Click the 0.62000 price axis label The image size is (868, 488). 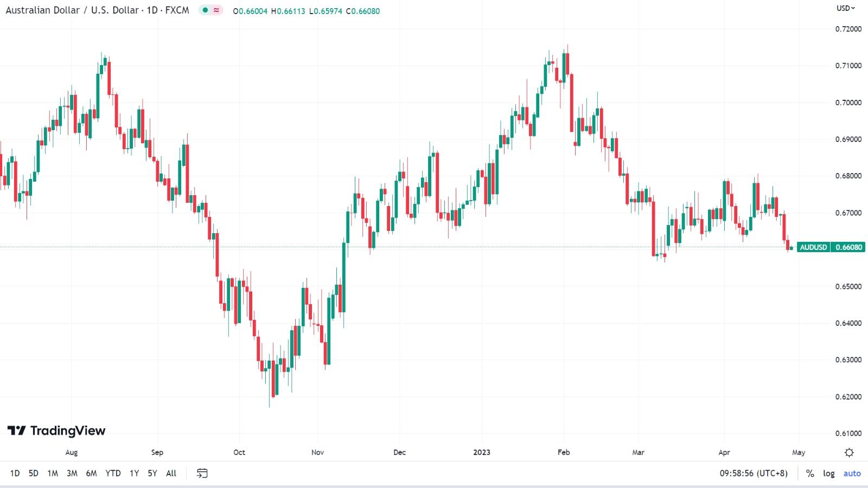pyautogui.click(x=848, y=396)
